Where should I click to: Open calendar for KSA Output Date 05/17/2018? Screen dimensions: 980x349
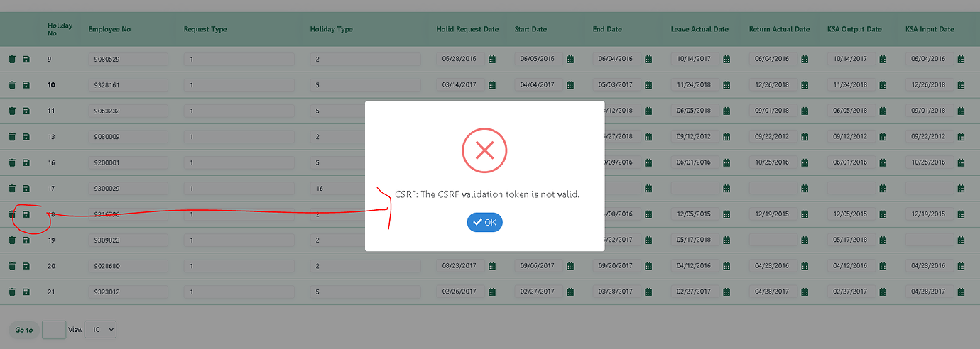click(883, 240)
